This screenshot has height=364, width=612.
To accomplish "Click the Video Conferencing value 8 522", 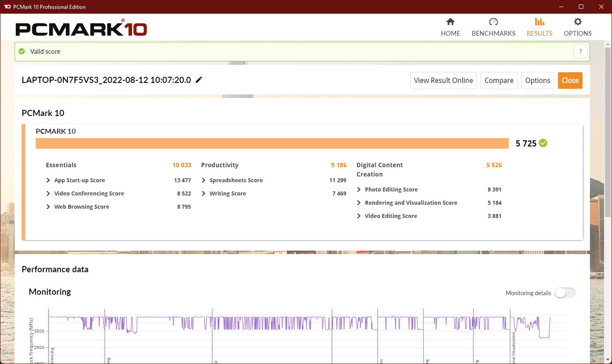I will [x=184, y=193].
